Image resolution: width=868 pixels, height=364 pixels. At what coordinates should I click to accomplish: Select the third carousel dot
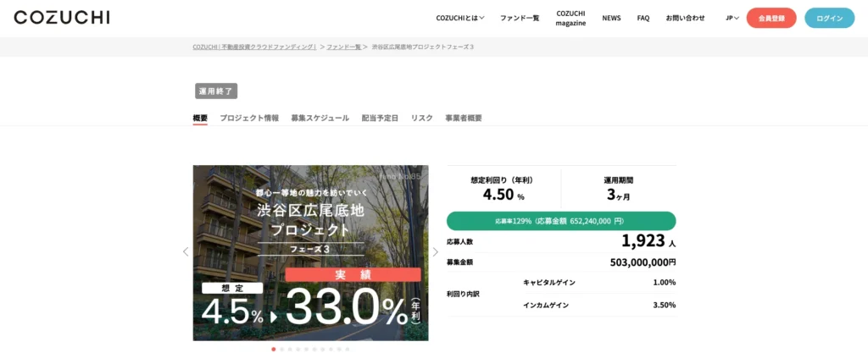pyautogui.click(x=290, y=349)
